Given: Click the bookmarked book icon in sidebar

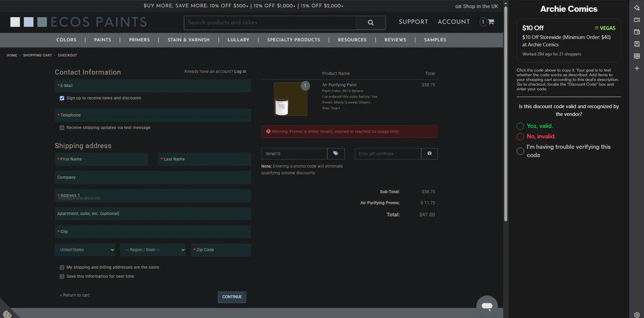Looking at the screenshot, I should (x=637, y=44).
